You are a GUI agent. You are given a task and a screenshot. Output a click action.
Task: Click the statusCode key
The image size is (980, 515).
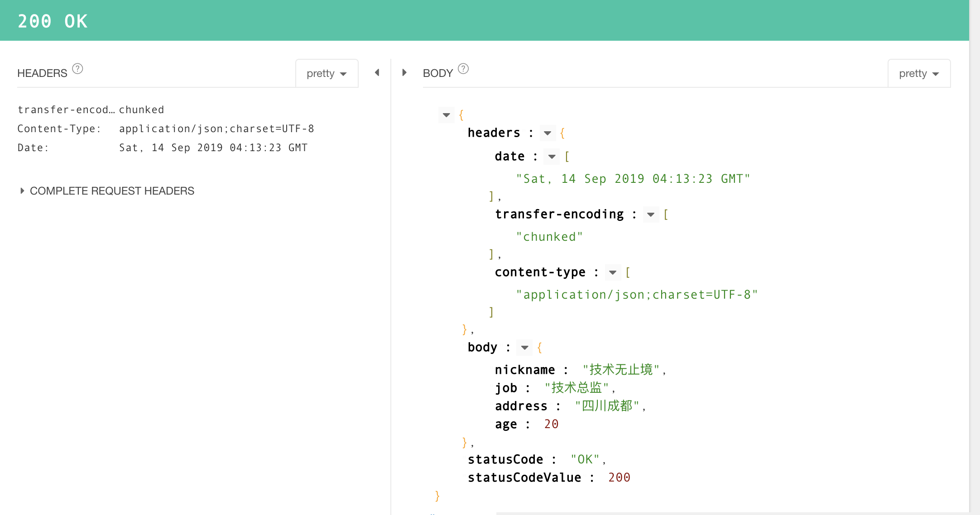click(505, 459)
